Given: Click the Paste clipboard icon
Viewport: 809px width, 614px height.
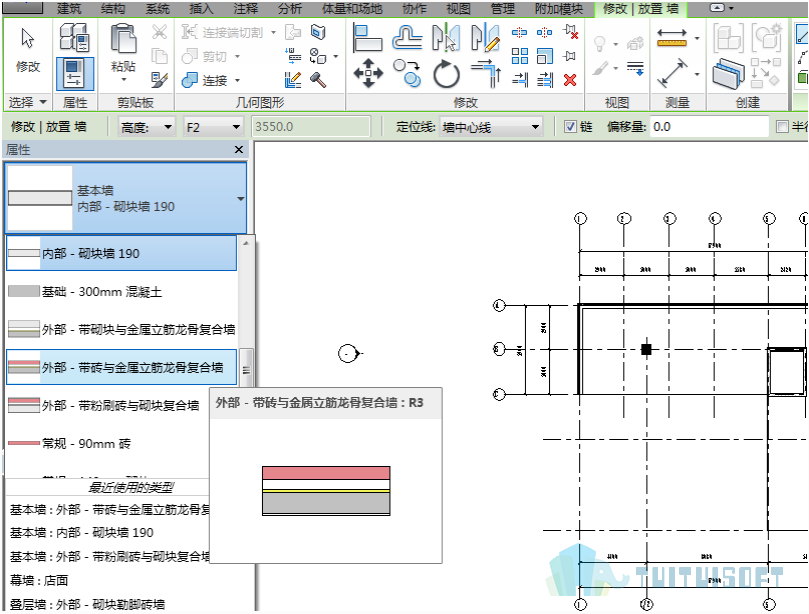Looking at the screenshot, I should (124, 39).
